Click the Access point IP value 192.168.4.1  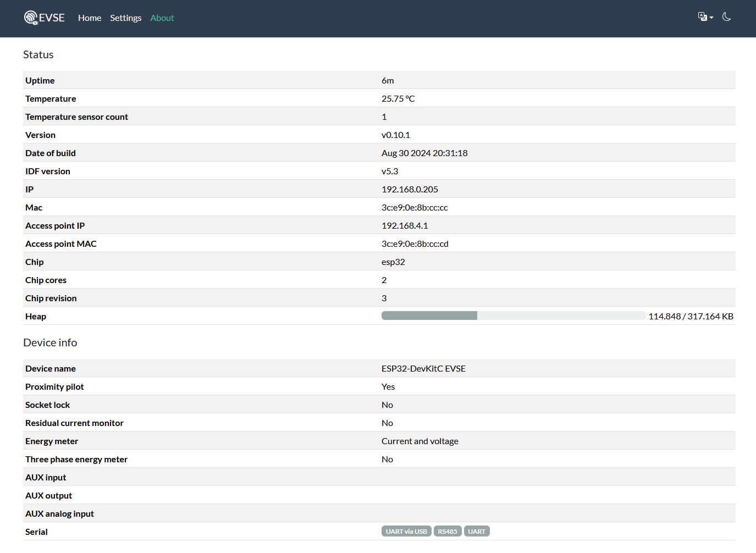click(x=405, y=225)
